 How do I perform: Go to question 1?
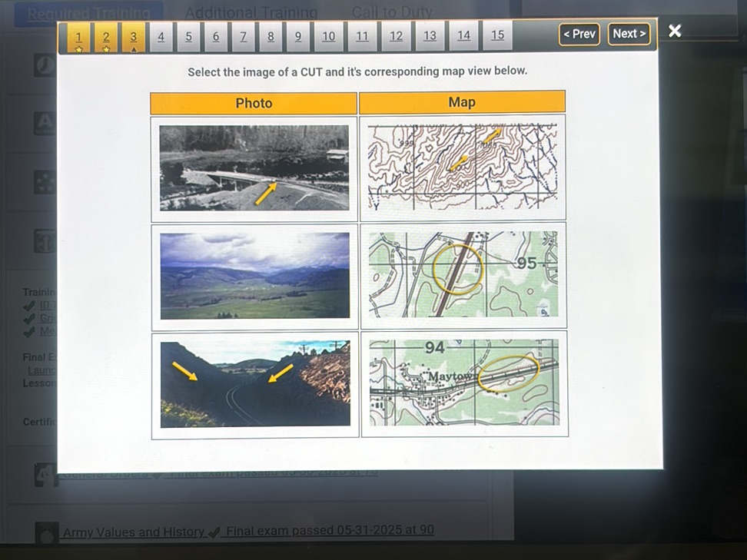[x=78, y=37]
